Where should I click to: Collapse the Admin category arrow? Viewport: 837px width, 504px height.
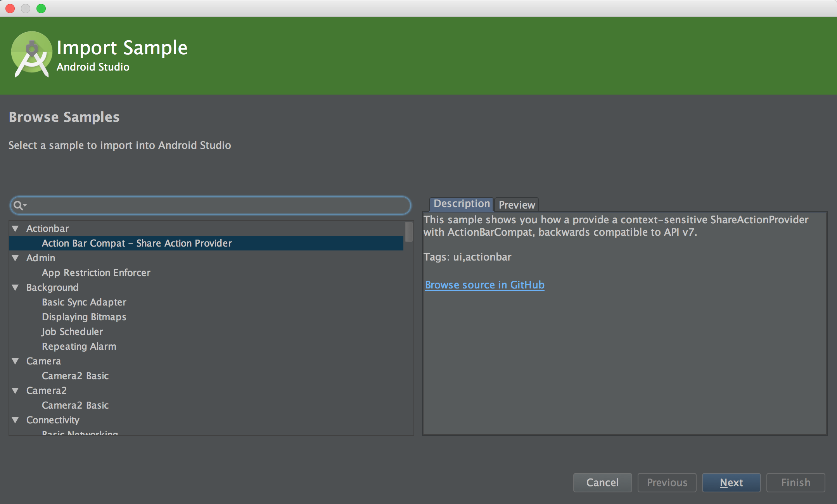[x=16, y=258]
